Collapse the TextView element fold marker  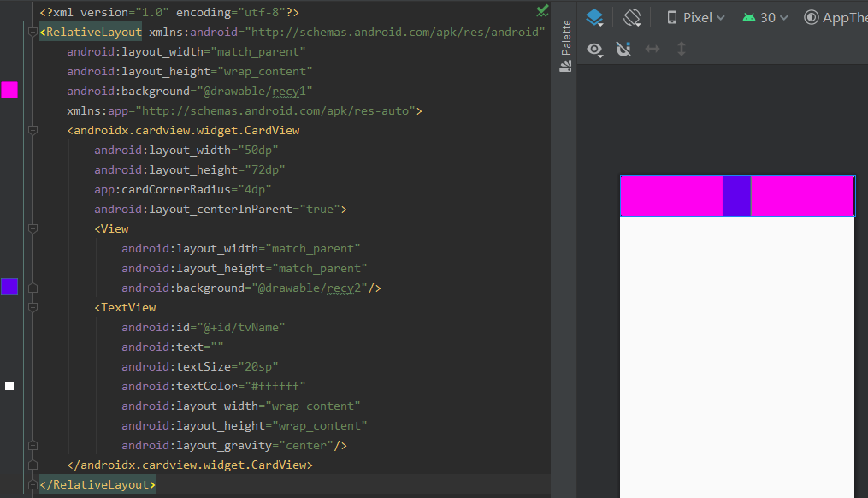32,307
